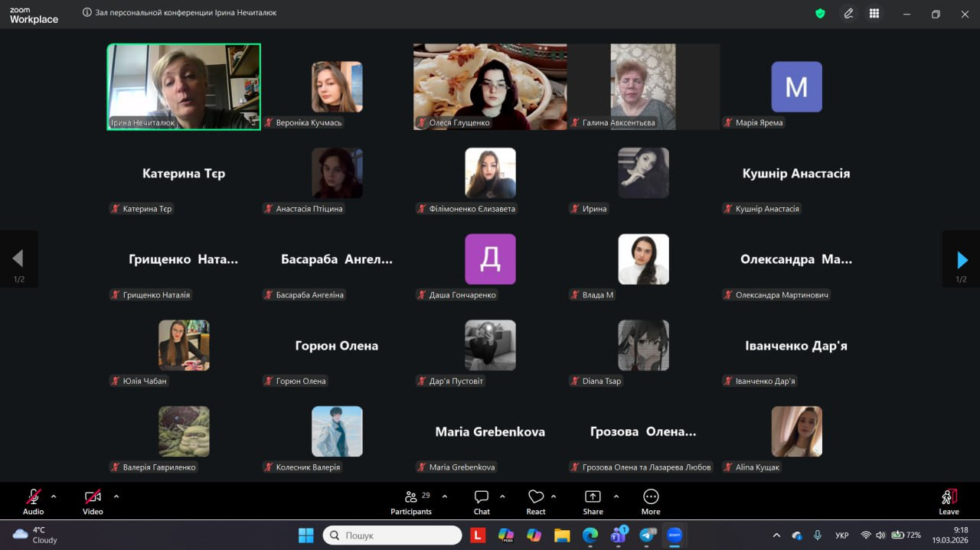Screen dimensions: 980x550
Task: Expand the Video options arrow
Action: pyautogui.click(x=116, y=496)
